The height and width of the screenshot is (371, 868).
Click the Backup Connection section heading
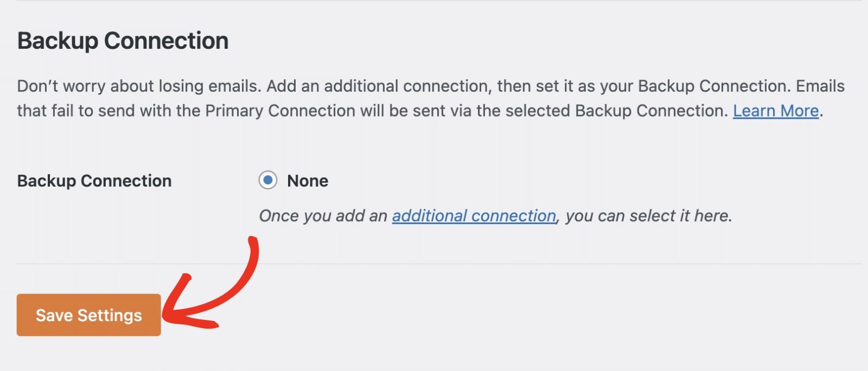point(123,41)
